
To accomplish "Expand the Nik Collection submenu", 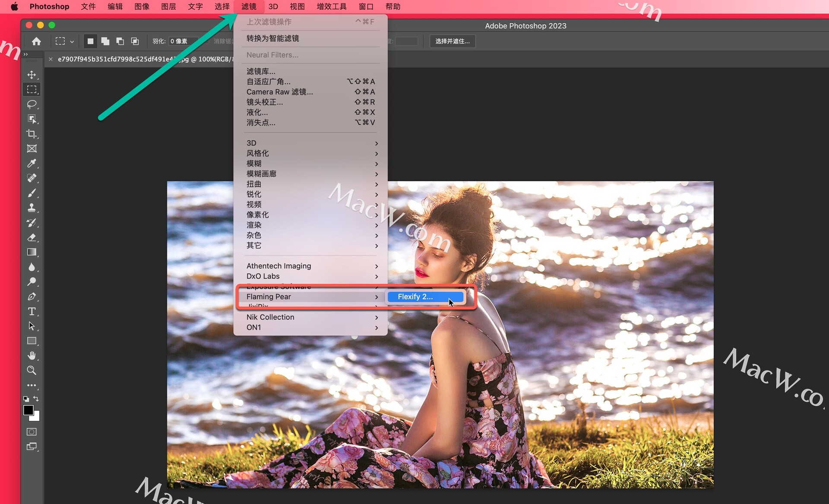I will (310, 317).
